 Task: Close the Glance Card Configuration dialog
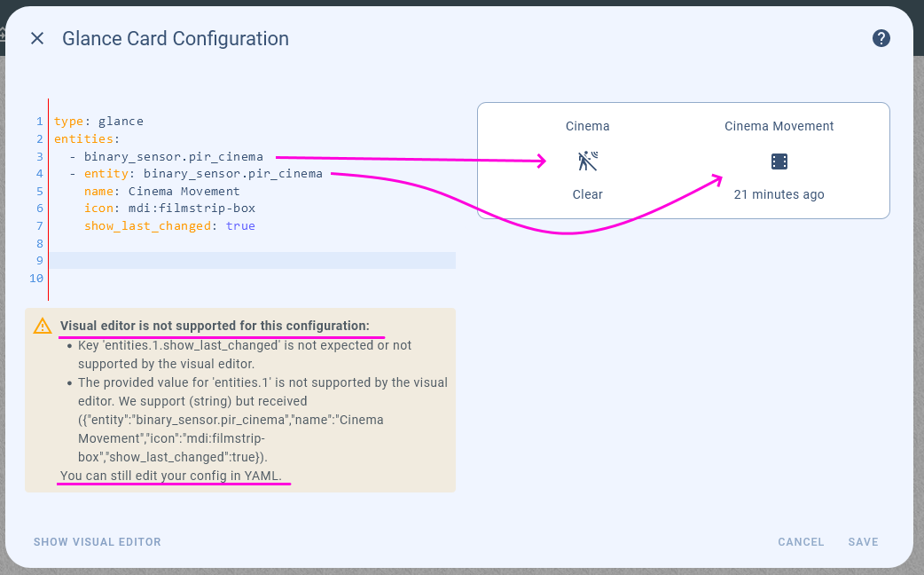click(37, 38)
